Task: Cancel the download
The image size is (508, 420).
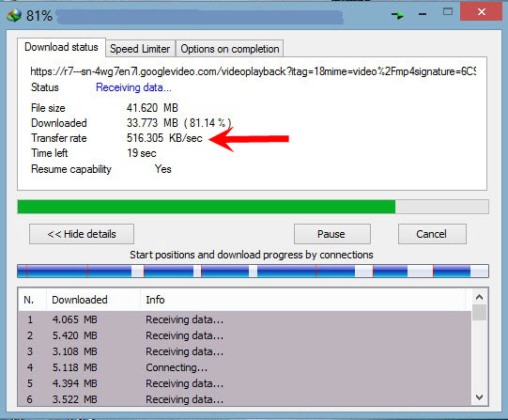Action: click(432, 234)
